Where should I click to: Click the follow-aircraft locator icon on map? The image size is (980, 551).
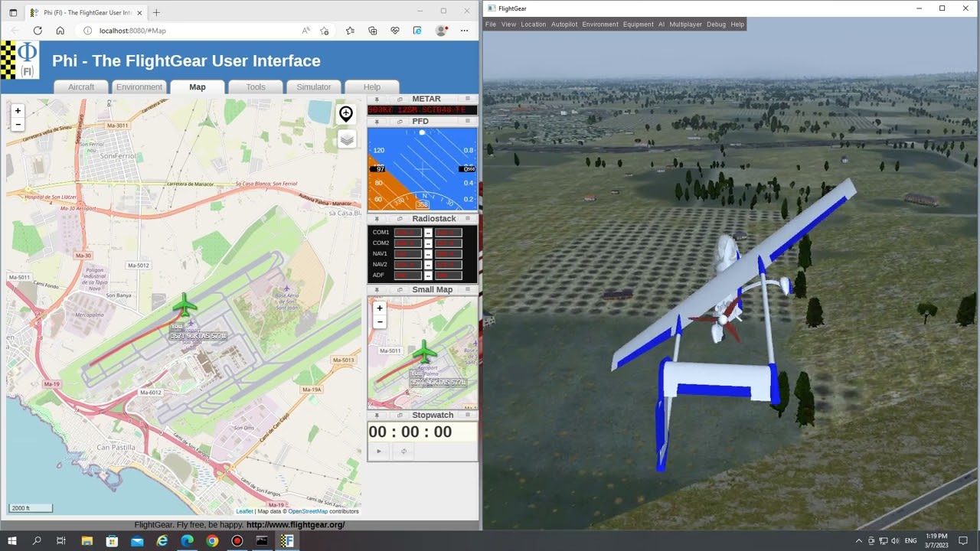pos(346,114)
